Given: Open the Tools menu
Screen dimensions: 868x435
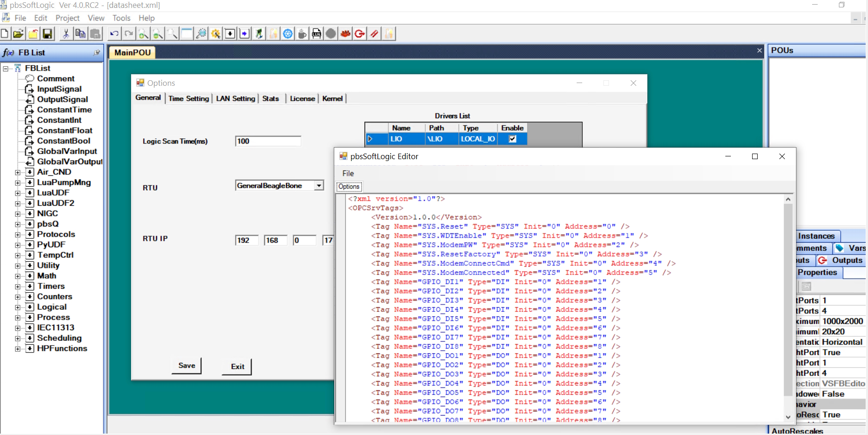Looking at the screenshot, I should [x=121, y=18].
